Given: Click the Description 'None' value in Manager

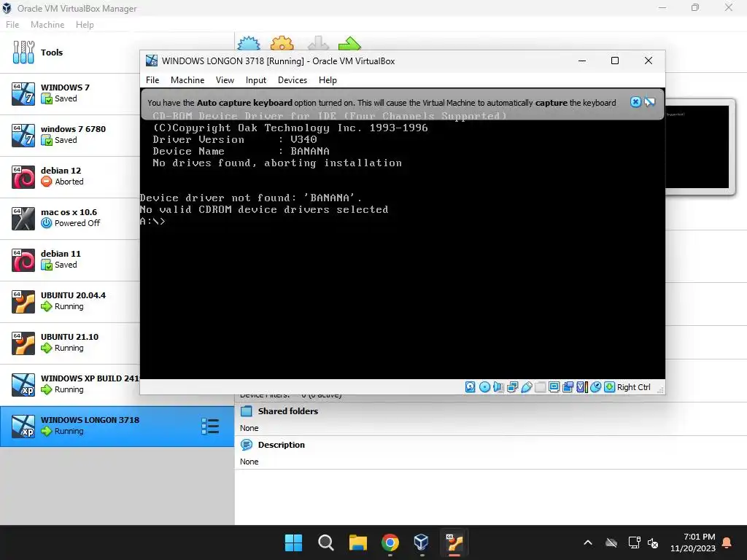Looking at the screenshot, I should (249, 462).
